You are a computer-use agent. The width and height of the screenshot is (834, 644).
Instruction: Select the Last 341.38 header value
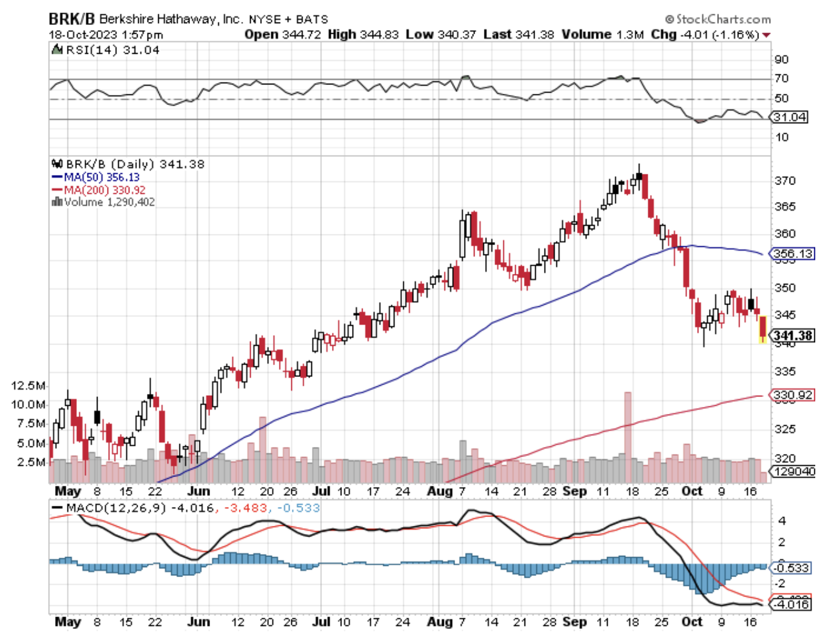tap(518, 34)
